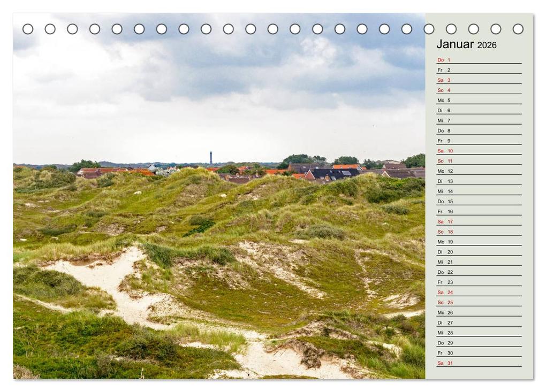
Task: Click the Mi 7 midweek entry
Action: click(443, 120)
